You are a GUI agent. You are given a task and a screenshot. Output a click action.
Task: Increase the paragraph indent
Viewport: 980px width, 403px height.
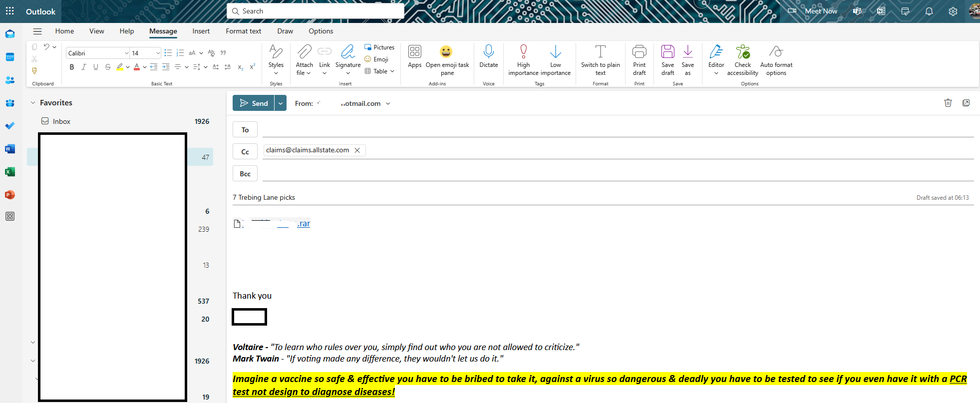[x=166, y=67]
